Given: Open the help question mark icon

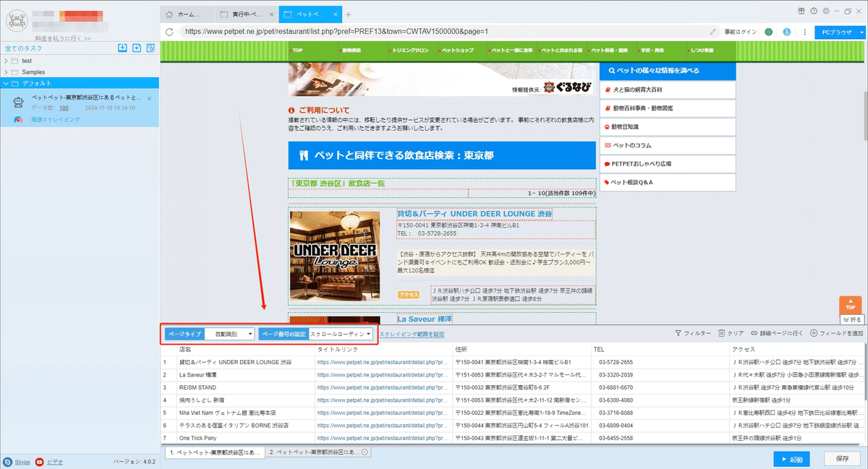Looking at the screenshot, I should tap(814, 11).
